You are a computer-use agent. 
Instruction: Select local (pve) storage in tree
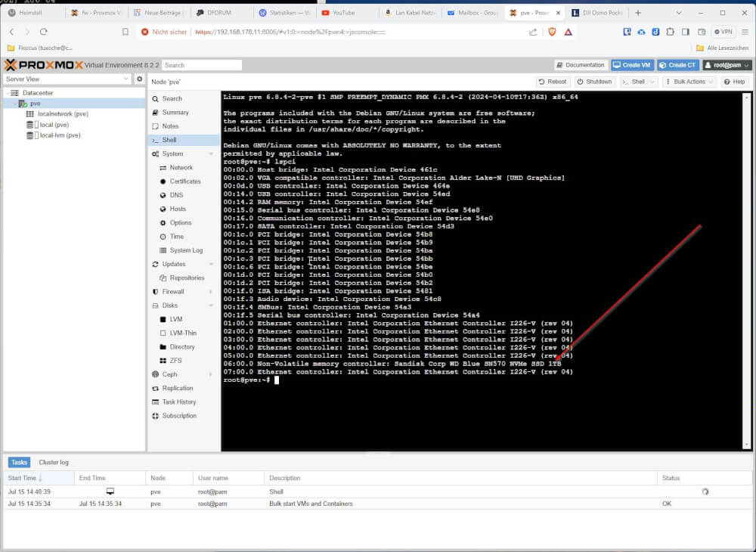pyautogui.click(x=54, y=124)
